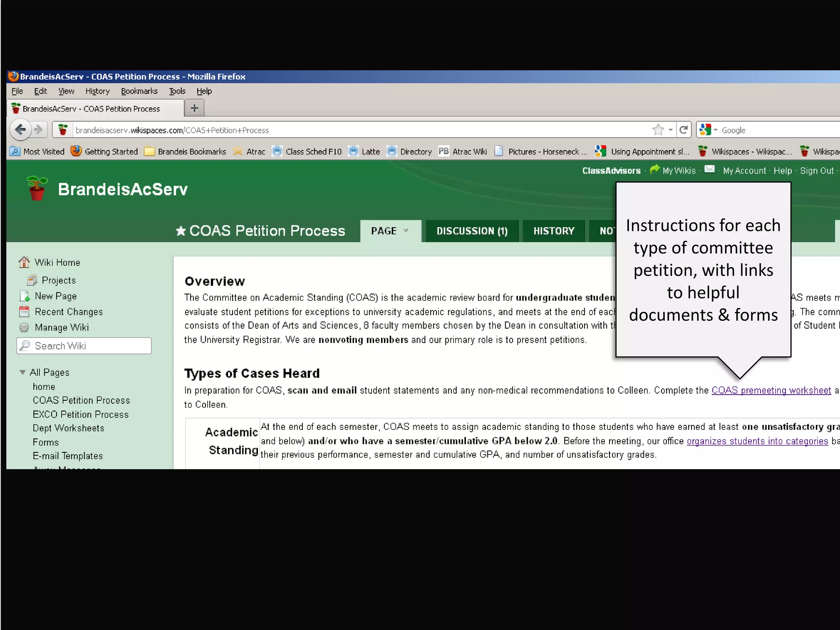Click the organizes students into categories link
The height and width of the screenshot is (630, 840).
758,441
